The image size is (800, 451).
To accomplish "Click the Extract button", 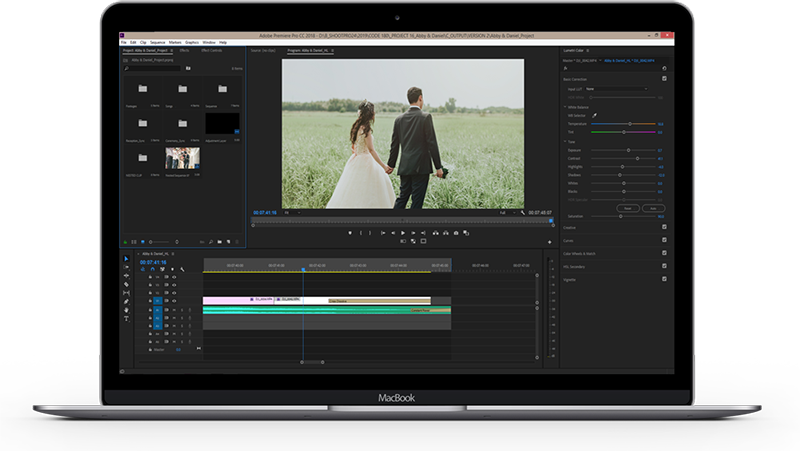I will click(445, 233).
